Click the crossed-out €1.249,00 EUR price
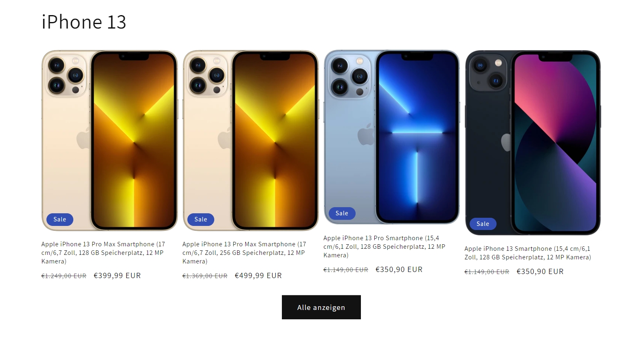Screen dimensions: 644x345 click(64, 276)
